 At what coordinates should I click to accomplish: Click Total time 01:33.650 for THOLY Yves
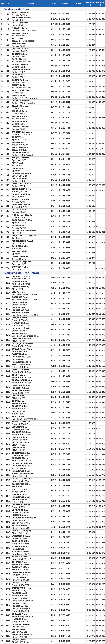point(65,138)
